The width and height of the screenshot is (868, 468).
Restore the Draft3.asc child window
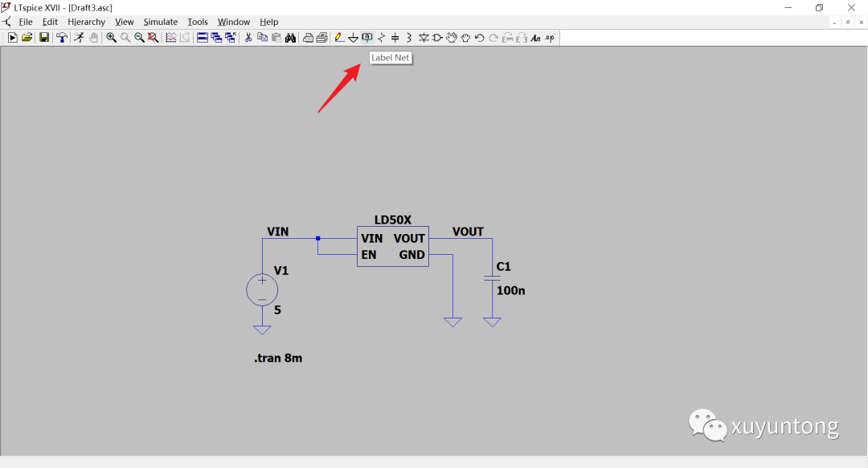[848, 23]
